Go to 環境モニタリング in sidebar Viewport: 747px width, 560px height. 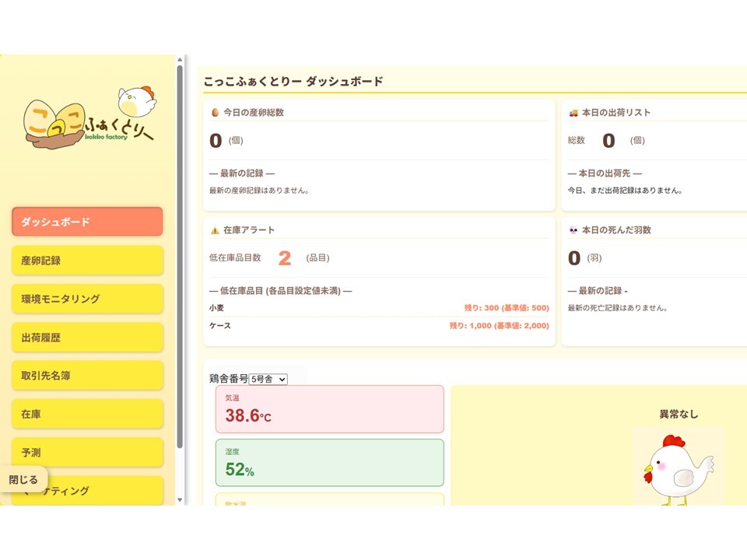coord(87,299)
